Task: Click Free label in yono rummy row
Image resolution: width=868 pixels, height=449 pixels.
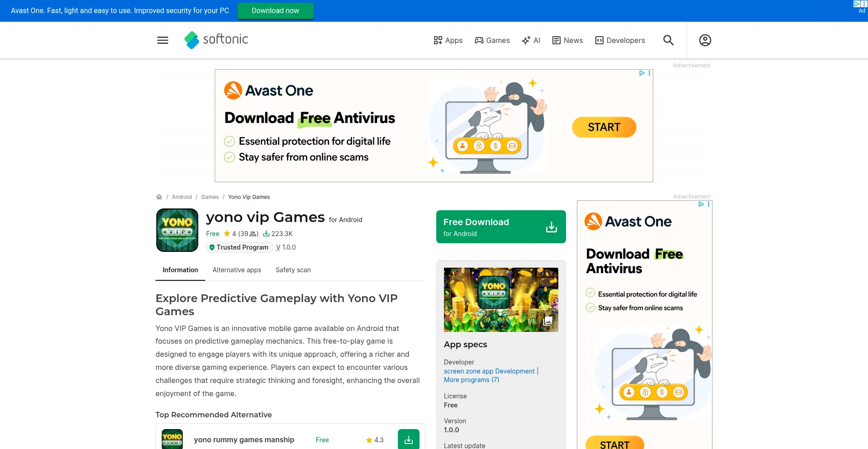Action: pyautogui.click(x=322, y=440)
